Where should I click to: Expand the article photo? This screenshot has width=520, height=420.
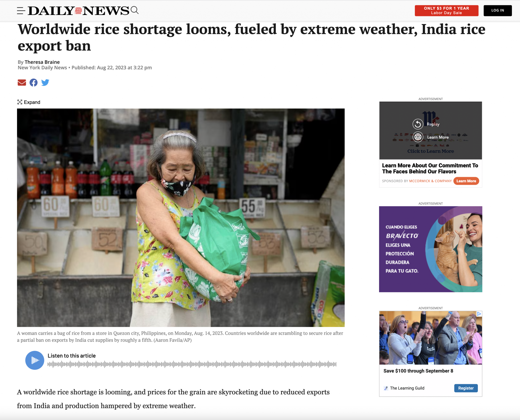[29, 102]
